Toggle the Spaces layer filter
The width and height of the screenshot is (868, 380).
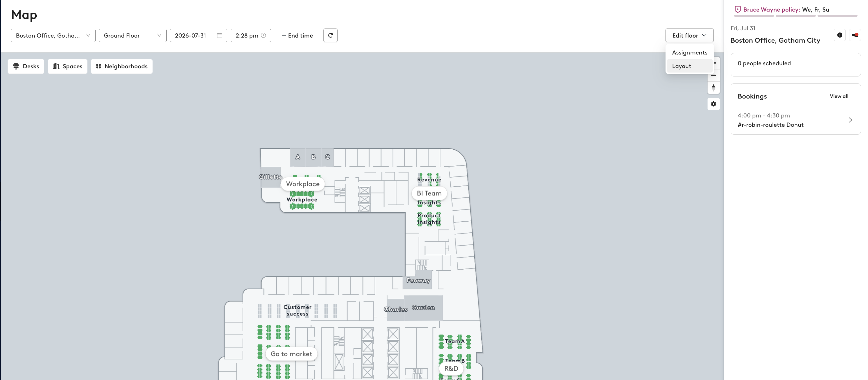[67, 66]
